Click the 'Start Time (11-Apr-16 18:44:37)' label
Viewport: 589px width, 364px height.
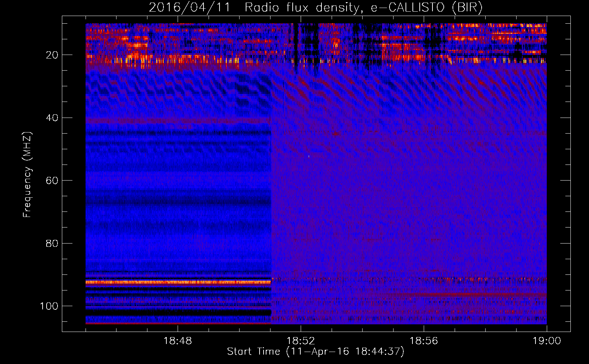coord(316,352)
